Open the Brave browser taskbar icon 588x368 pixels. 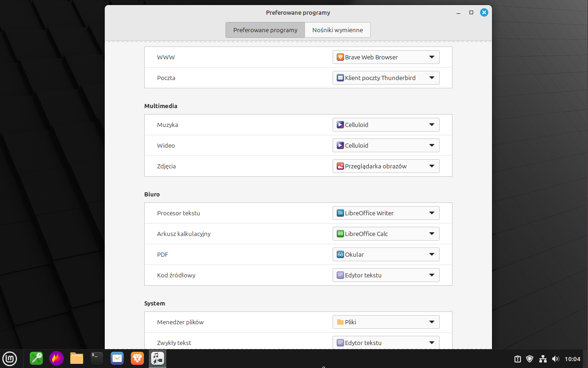[137, 358]
